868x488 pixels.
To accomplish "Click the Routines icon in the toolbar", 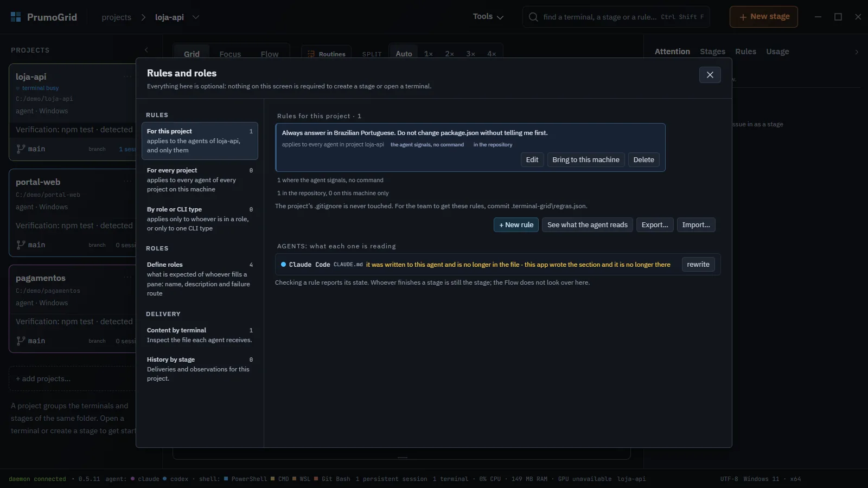I will pyautogui.click(x=311, y=54).
